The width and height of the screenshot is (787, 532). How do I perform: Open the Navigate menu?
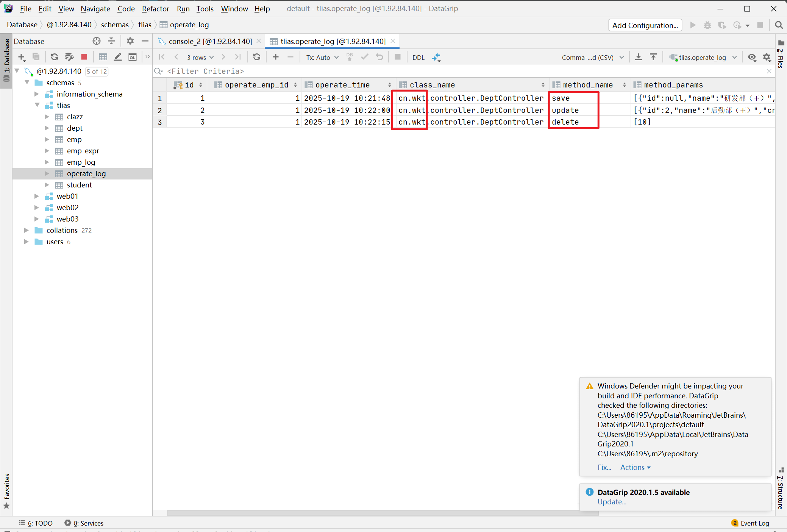(95, 8)
